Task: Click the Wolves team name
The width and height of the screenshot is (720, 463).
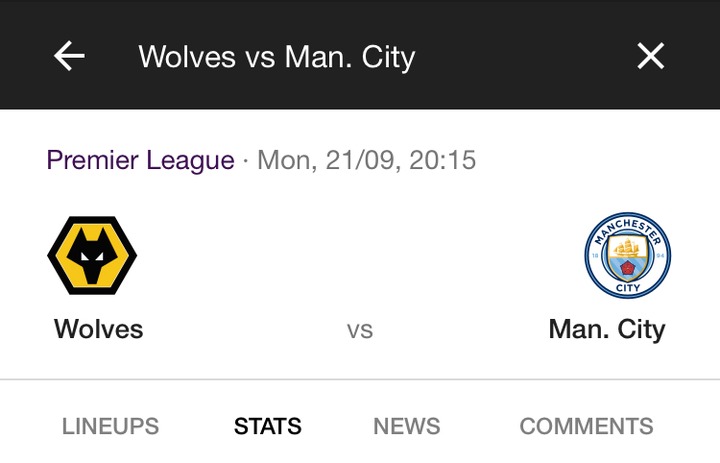Action: 99,329
